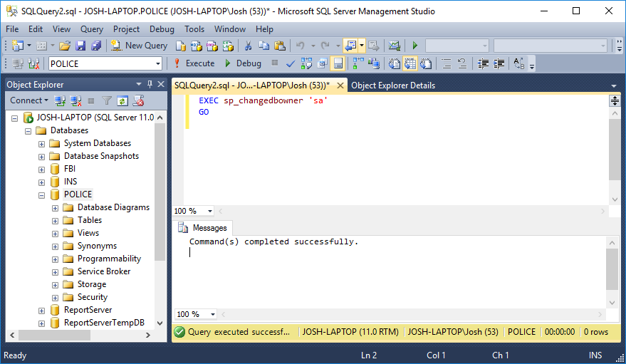Expand the FBI database node
The height and width of the screenshot is (364, 626).
tap(41, 170)
